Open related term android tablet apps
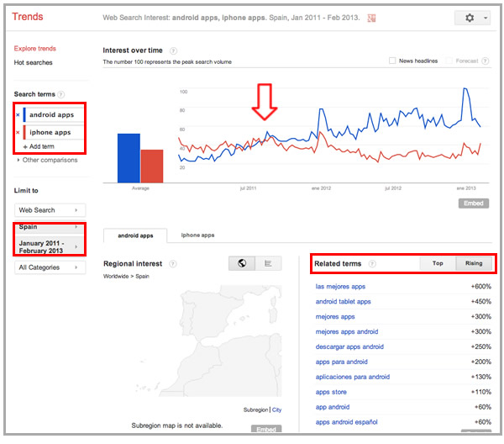The image size is (504, 444). (343, 302)
